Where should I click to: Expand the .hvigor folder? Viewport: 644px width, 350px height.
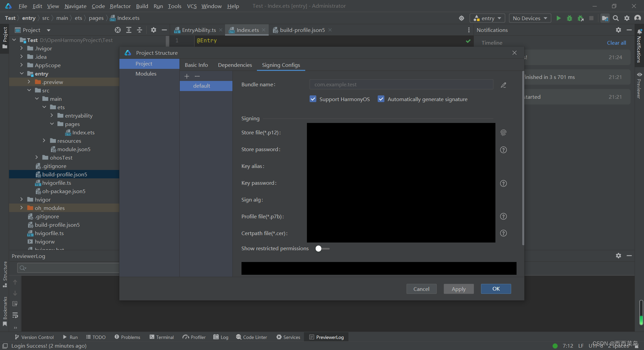tap(21, 48)
